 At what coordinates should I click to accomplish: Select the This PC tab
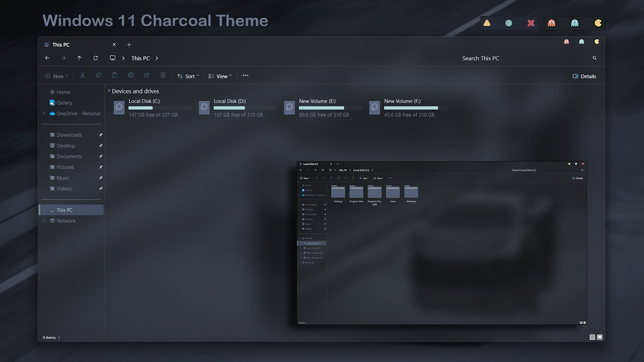[80, 45]
